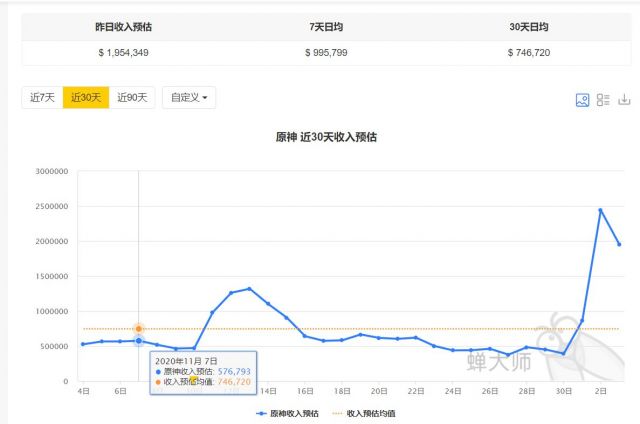Click the chart title 原神 近30天收入预估
Image resolution: width=640 pixels, height=424 pixels.
point(326,137)
